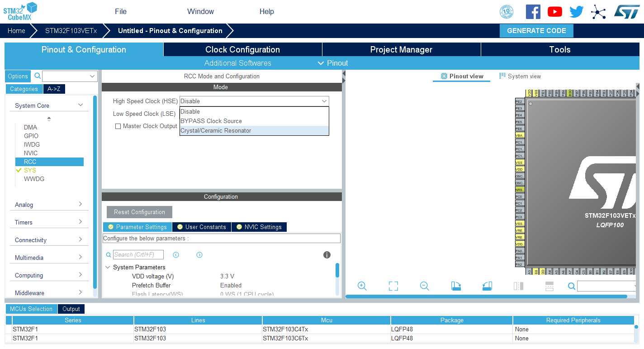Open the NVIC Settings tab

pos(259,227)
